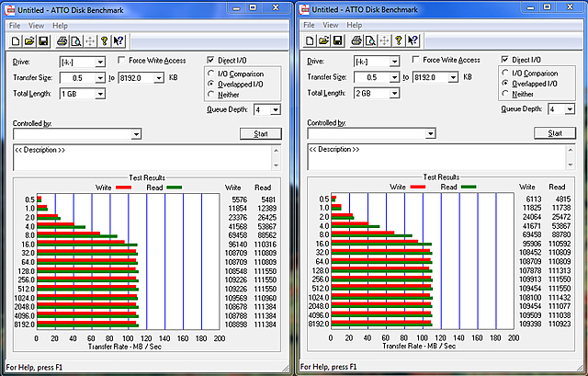Click New file icon in left window
The height and width of the screenshot is (376, 588).
pos(16,40)
